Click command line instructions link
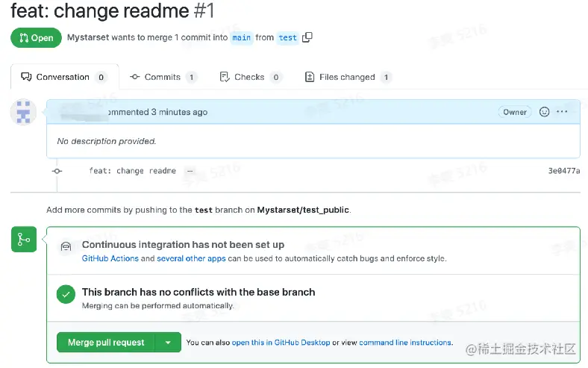 tap(405, 343)
